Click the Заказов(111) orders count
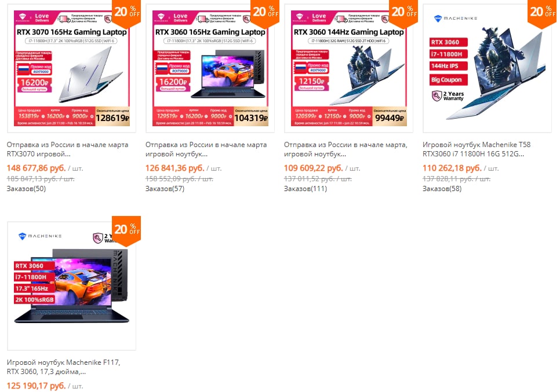Screen dimensions: 560x392 (306, 188)
